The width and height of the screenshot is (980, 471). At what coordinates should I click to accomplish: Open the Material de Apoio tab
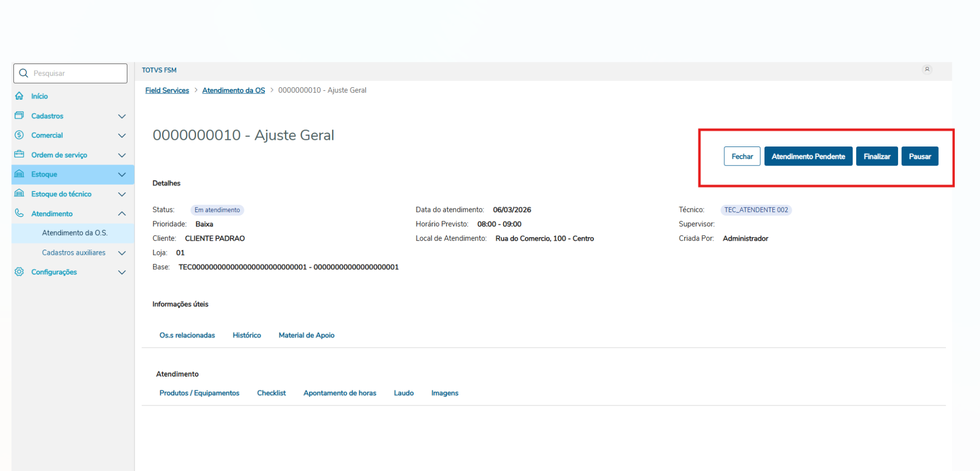pyautogui.click(x=307, y=335)
